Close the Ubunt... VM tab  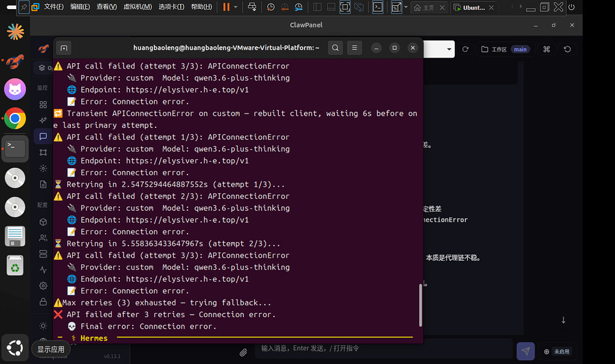point(491,7)
